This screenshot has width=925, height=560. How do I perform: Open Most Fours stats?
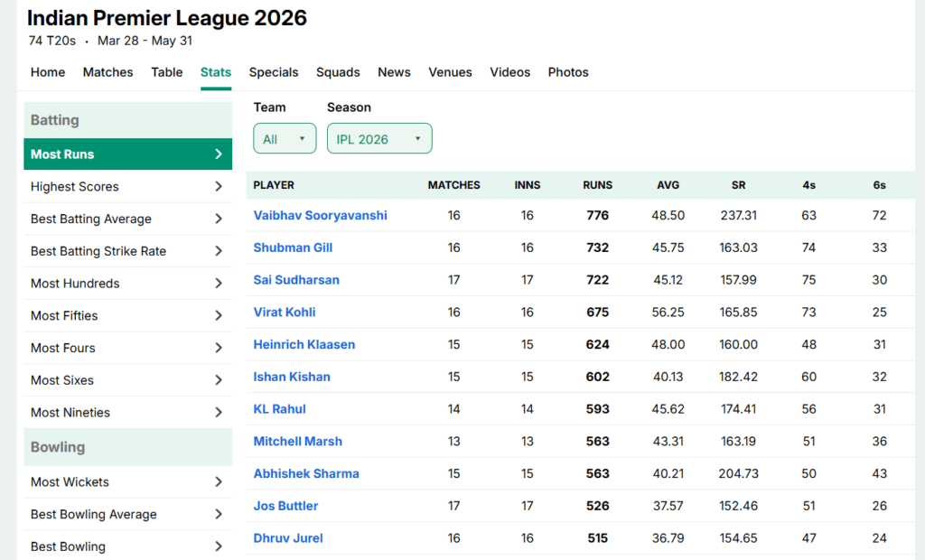coord(128,348)
